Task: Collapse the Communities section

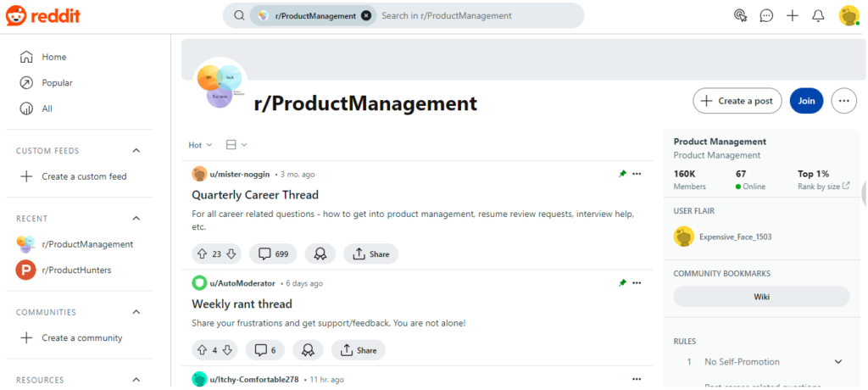Action: coord(136,312)
